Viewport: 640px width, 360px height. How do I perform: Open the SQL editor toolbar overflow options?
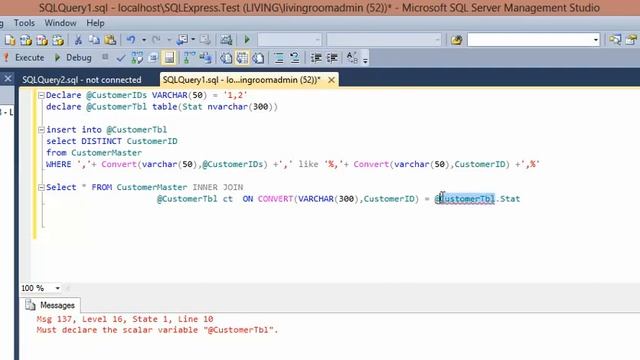tap(365, 60)
